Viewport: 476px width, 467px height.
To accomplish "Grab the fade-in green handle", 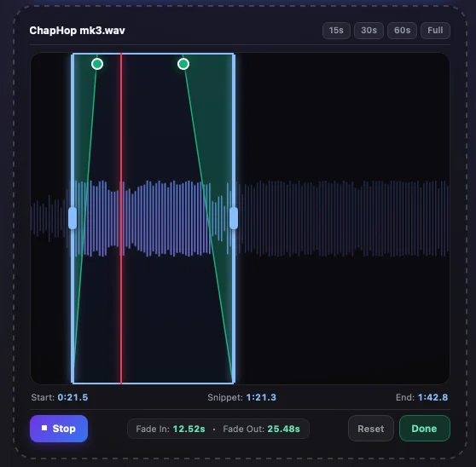I will click(x=97, y=64).
